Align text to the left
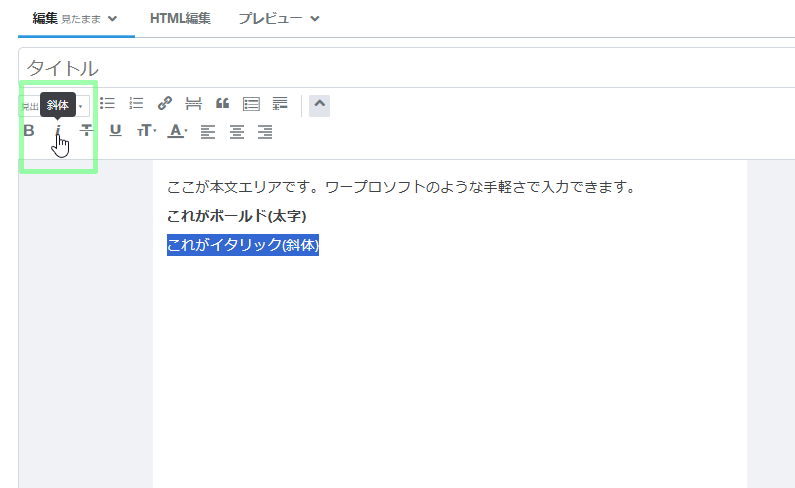The image size is (795, 488). pos(208,132)
